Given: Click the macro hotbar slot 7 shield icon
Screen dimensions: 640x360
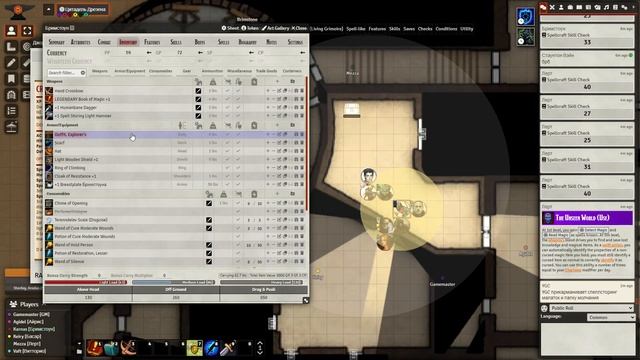Looking at the screenshot, I should pyautogui.click(x=195, y=348).
